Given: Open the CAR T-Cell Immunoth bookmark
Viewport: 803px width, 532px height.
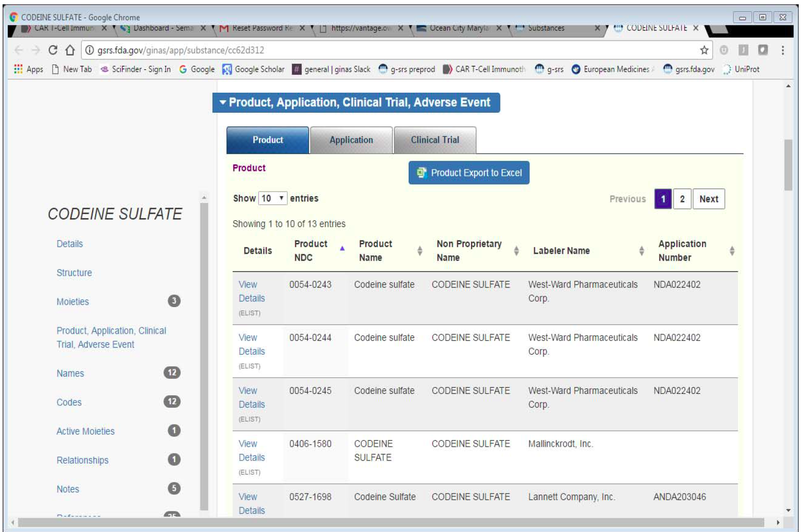Looking at the screenshot, I should coord(484,69).
